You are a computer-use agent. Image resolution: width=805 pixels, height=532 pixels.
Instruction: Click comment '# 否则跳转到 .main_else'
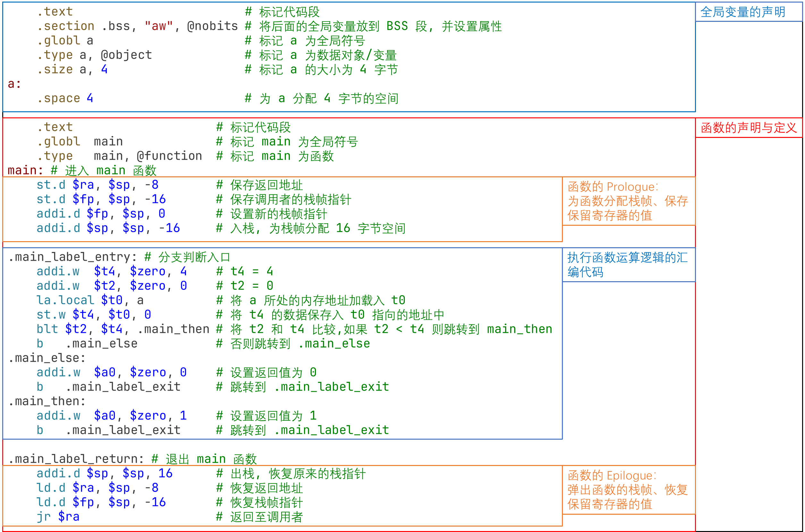293,343
